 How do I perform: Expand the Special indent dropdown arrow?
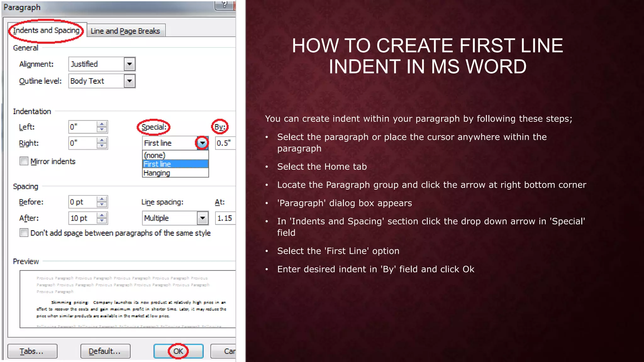point(202,143)
